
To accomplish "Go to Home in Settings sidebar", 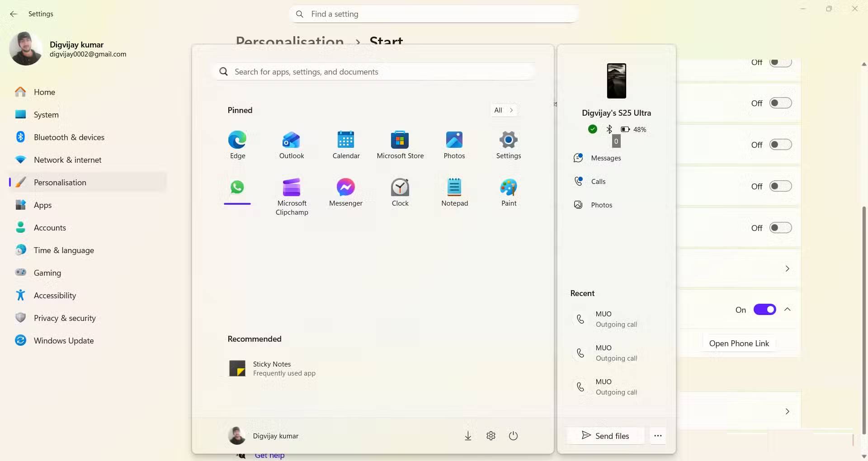I will [x=88, y=92].
